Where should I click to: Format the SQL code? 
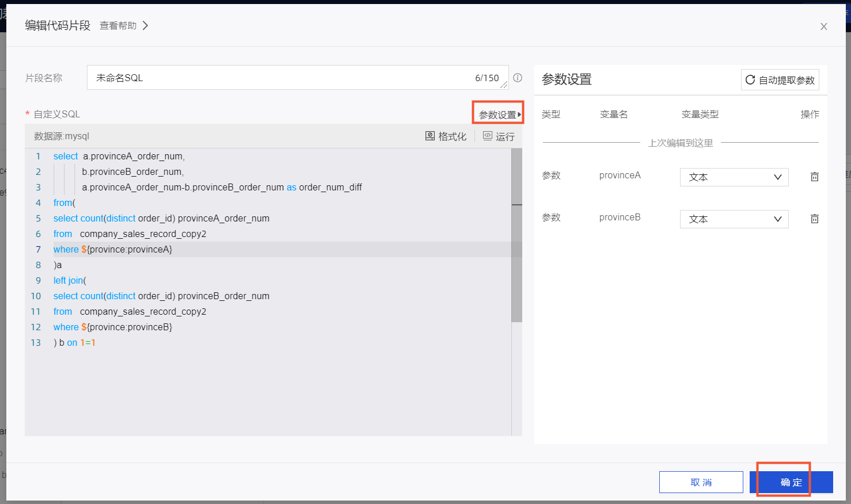tap(446, 136)
